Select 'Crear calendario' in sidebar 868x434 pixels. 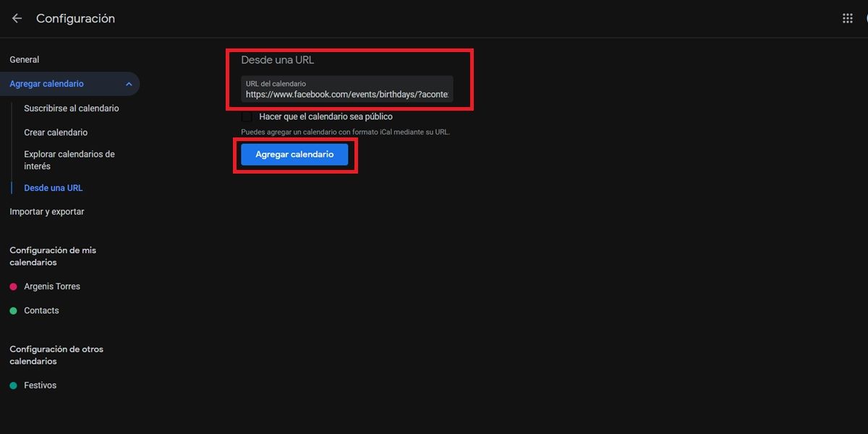pos(56,132)
